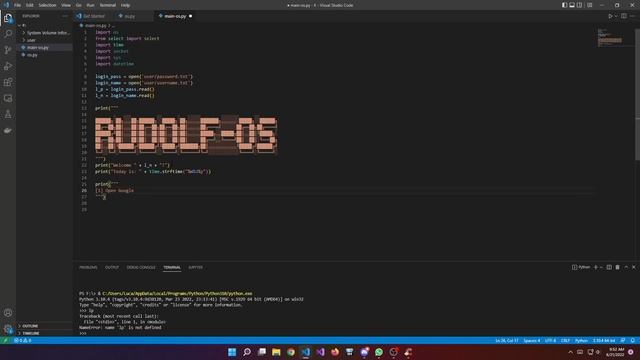Expand the user folder
This screenshot has height=360, width=640.
coord(45,40)
